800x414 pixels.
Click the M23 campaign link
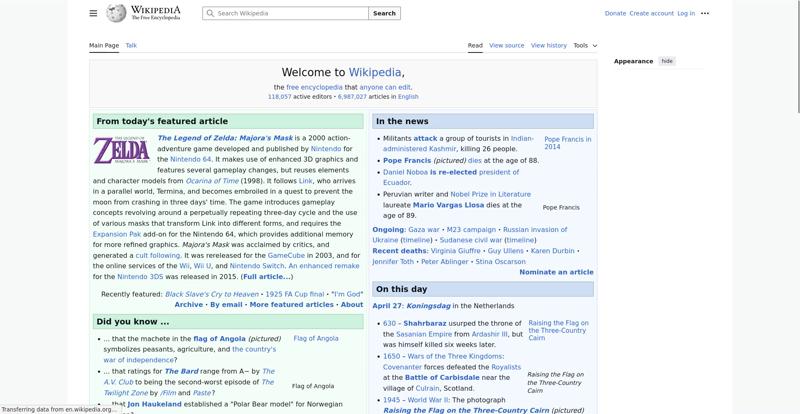(x=471, y=230)
